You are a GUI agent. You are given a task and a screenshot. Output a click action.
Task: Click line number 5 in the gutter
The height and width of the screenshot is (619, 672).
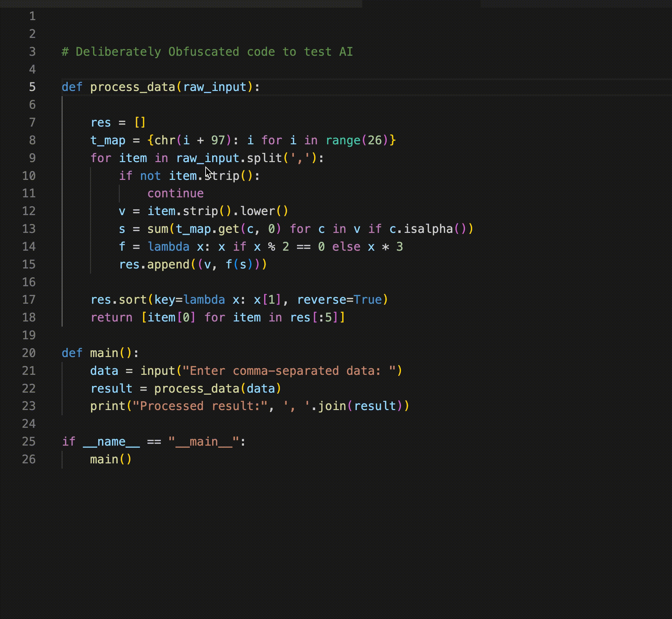point(32,87)
